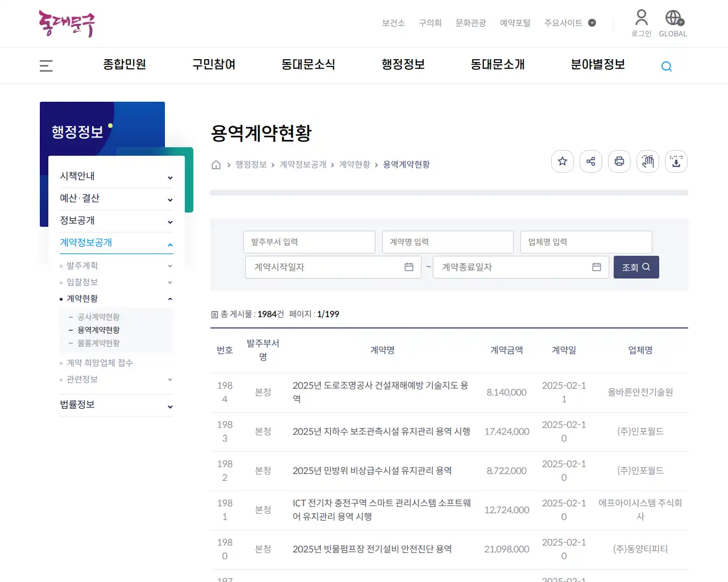Open 종합민원 main menu

125,65
